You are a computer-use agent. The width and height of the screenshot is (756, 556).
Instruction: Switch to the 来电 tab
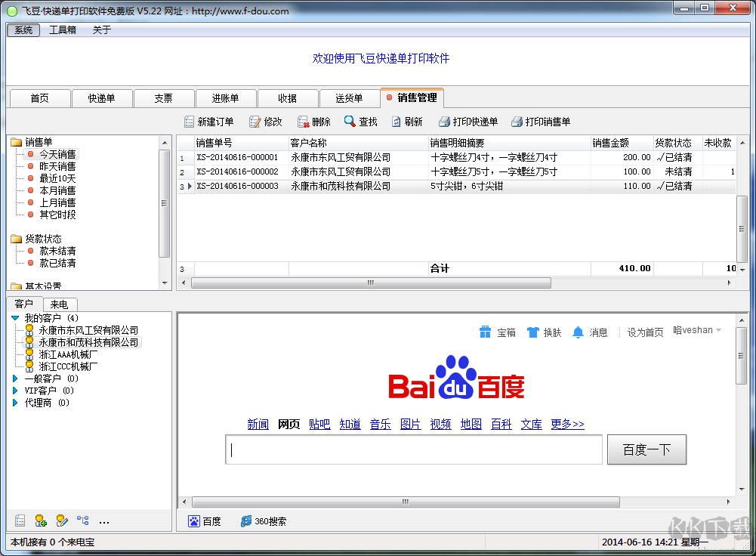(60, 304)
